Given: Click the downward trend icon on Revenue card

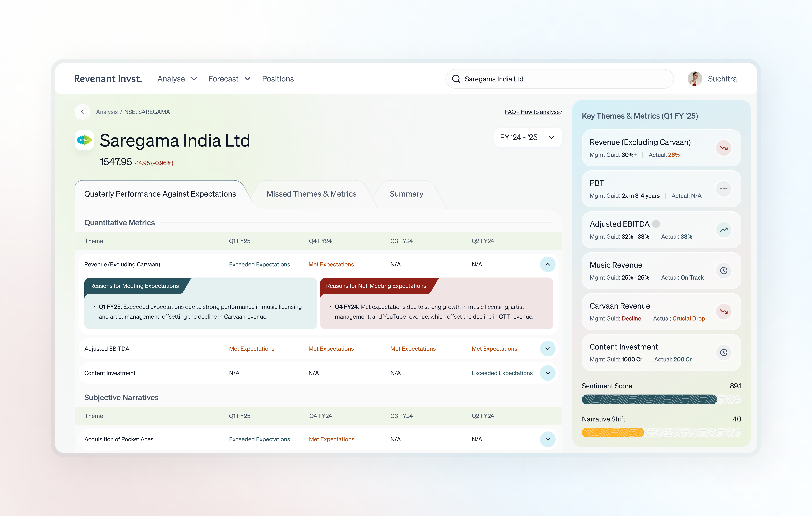Looking at the screenshot, I should 724,148.
